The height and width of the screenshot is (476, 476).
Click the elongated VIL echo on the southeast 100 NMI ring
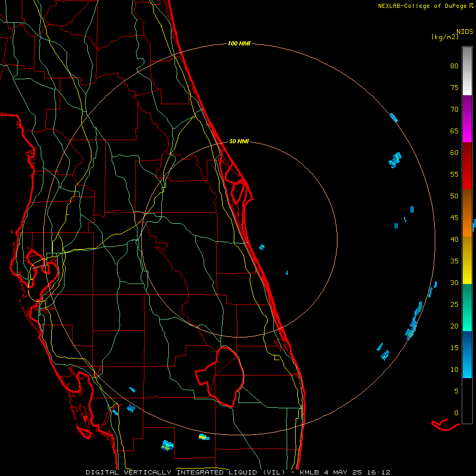click(414, 321)
